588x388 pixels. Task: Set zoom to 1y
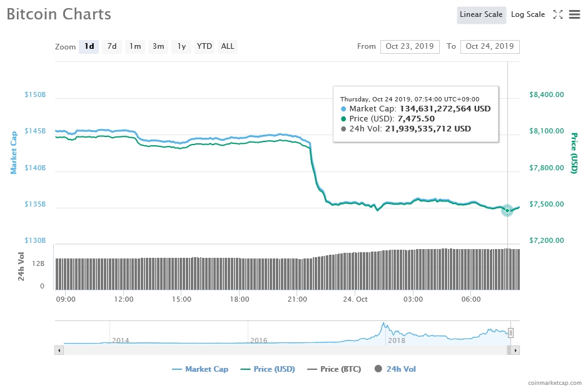[181, 46]
